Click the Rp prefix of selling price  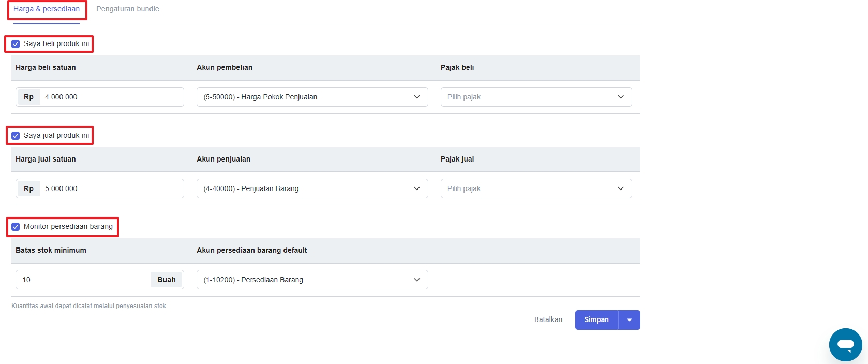(28, 188)
